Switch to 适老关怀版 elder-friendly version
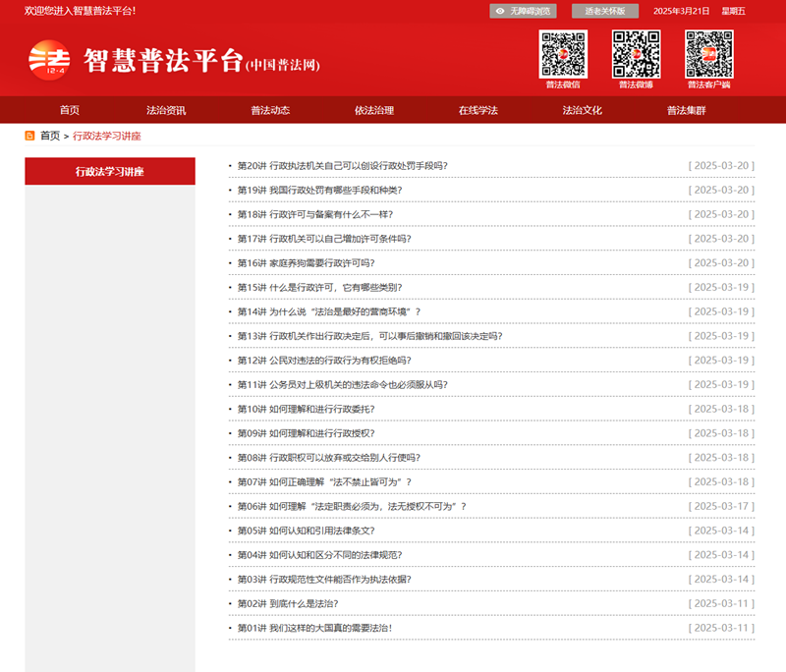The width and height of the screenshot is (786, 672). [604, 11]
